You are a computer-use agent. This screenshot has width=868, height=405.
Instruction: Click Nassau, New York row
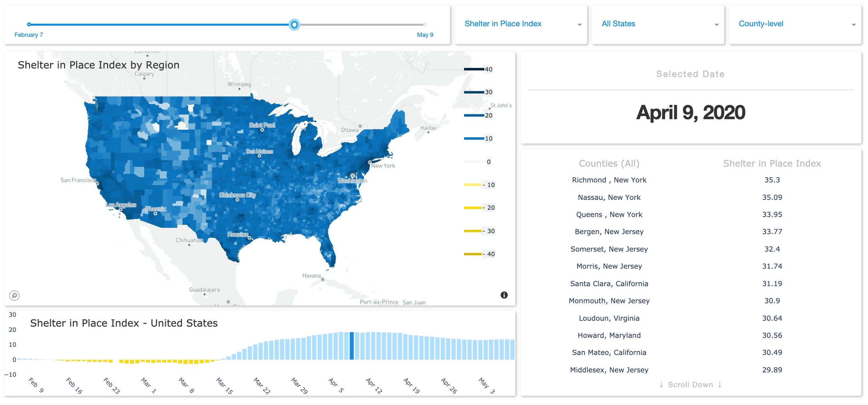click(x=690, y=197)
